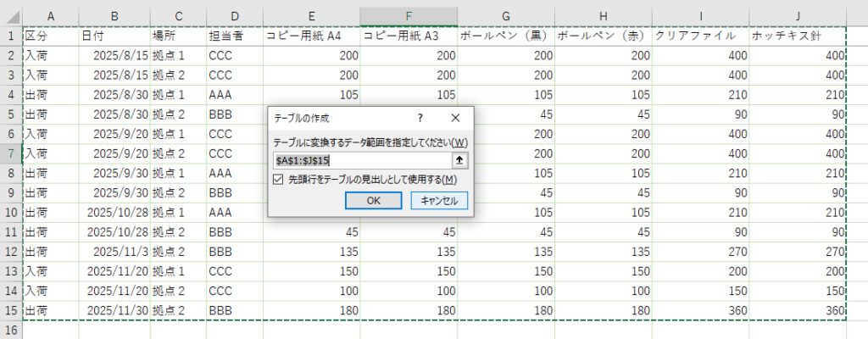Select column E header
The width and height of the screenshot is (868, 339).
(312, 17)
